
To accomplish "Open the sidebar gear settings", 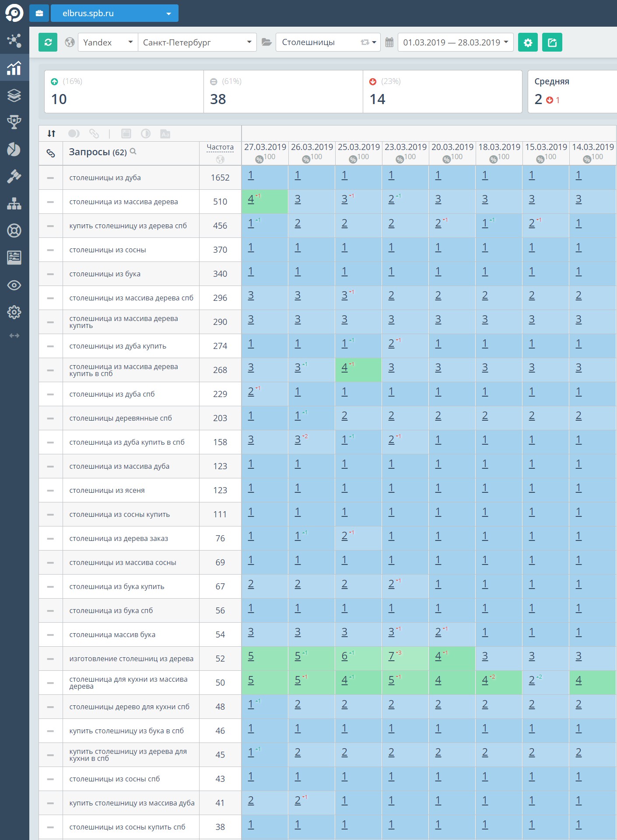I will pos(14,312).
